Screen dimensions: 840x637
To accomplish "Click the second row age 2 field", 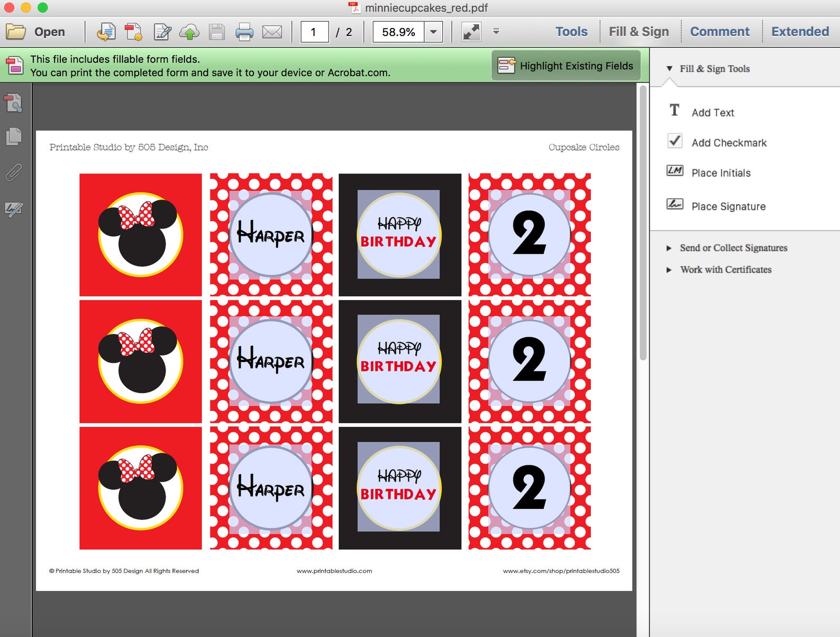I will click(529, 361).
